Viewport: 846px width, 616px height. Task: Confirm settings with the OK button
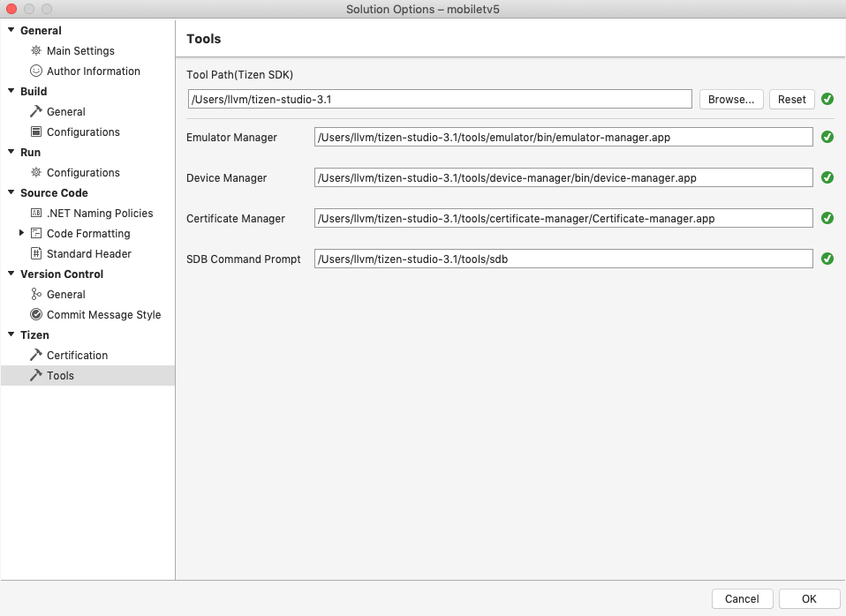click(x=808, y=598)
